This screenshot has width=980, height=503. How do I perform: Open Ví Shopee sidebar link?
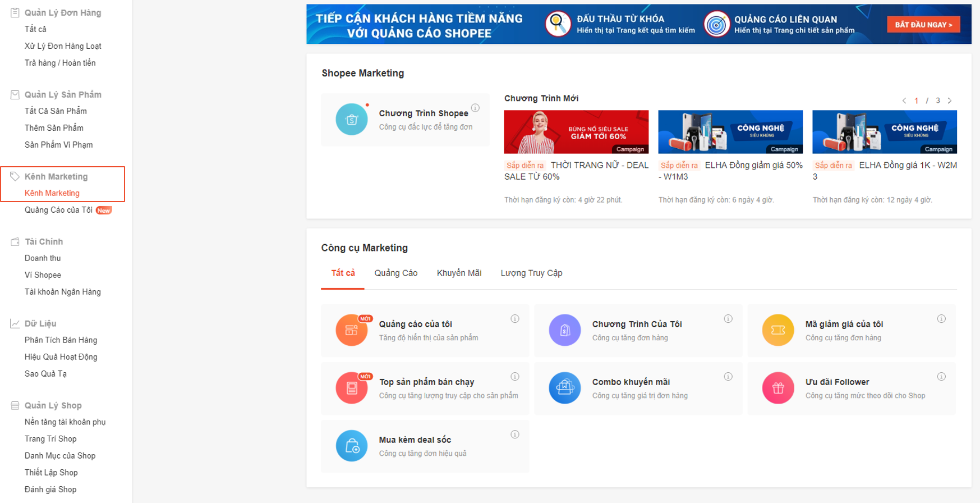[43, 275]
